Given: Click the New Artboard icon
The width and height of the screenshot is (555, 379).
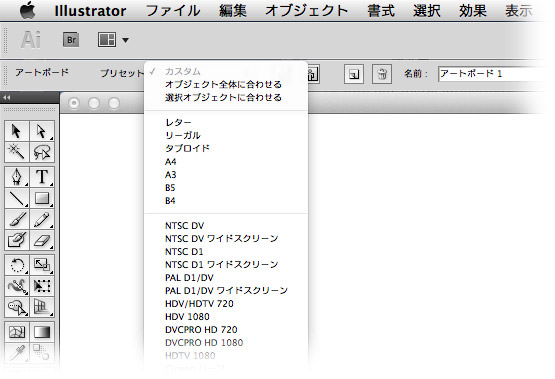Looking at the screenshot, I should pyautogui.click(x=354, y=74).
